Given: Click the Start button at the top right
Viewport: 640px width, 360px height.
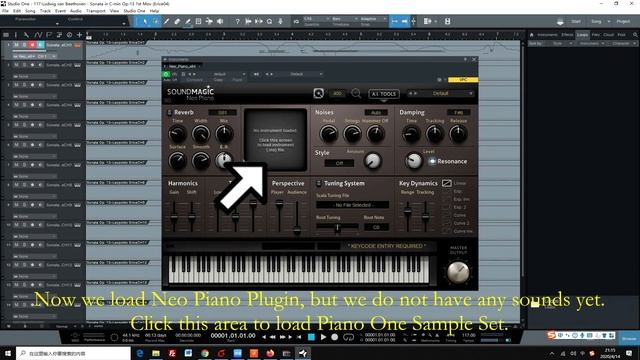Looking at the screenshot, I should tap(576, 21).
